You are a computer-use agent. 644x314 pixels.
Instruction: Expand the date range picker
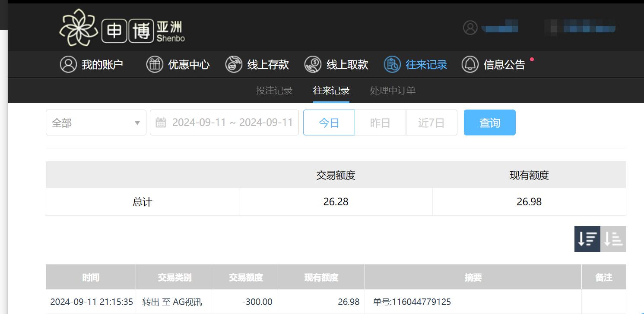point(224,122)
